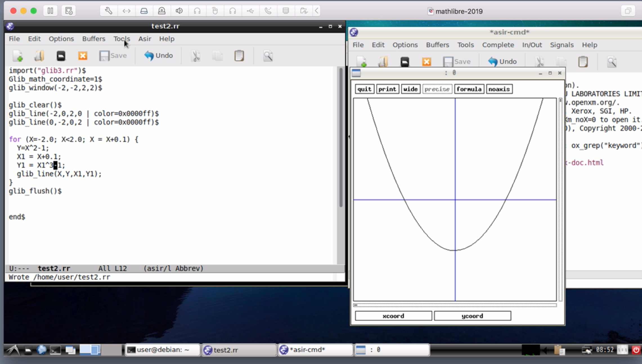The image size is (642, 364).
Task: Open the In/Out menu in asir-cmd window
Action: pyautogui.click(x=532, y=45)
